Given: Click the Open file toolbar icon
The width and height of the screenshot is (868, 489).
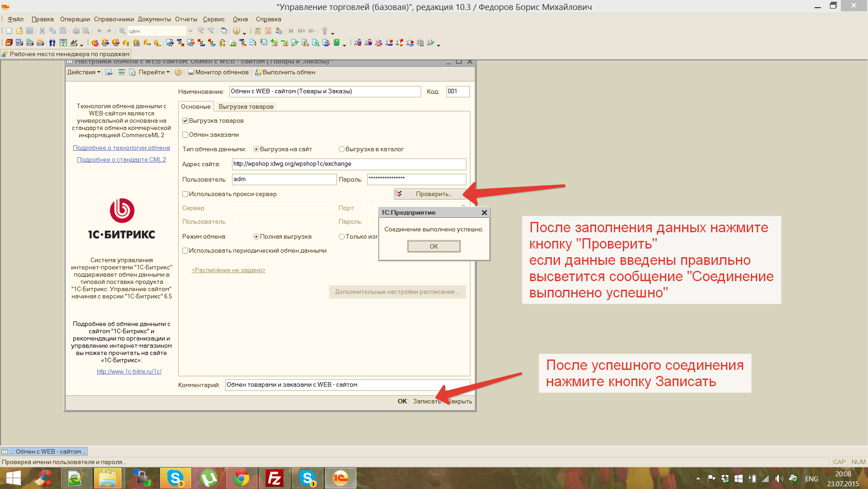Looking at the screenshot, I should pos(19,31).
